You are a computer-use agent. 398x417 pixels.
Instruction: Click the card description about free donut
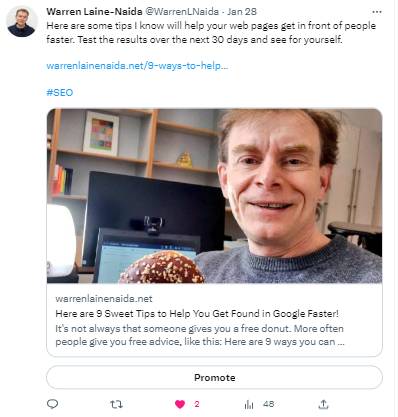(x=200, y=335)
